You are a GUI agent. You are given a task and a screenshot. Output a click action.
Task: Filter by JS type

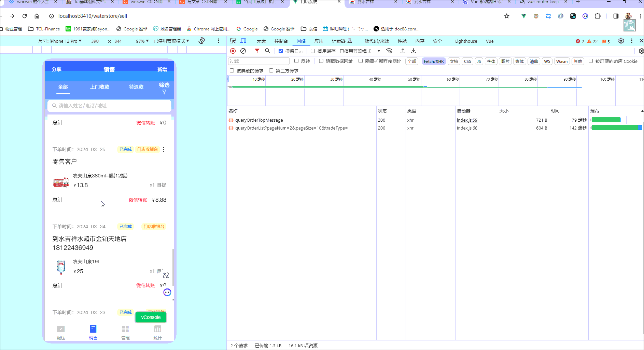pos(479,61)
